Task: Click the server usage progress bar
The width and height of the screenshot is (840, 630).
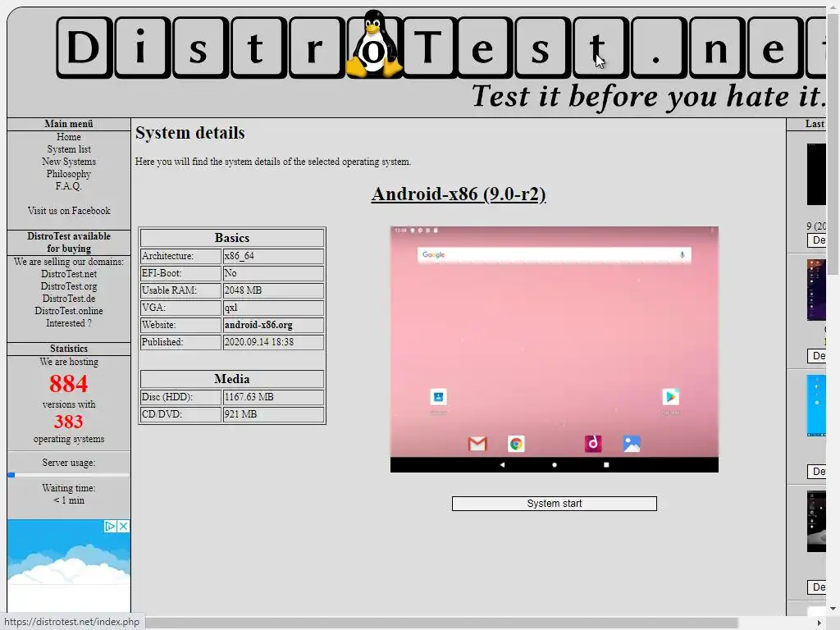Action: 69,475
